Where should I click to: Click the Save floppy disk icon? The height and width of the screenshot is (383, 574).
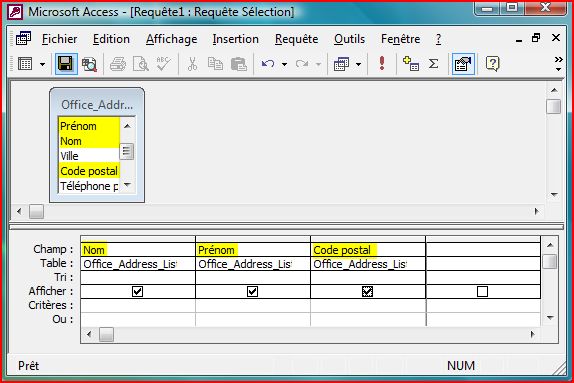click(x=66, y=64)
